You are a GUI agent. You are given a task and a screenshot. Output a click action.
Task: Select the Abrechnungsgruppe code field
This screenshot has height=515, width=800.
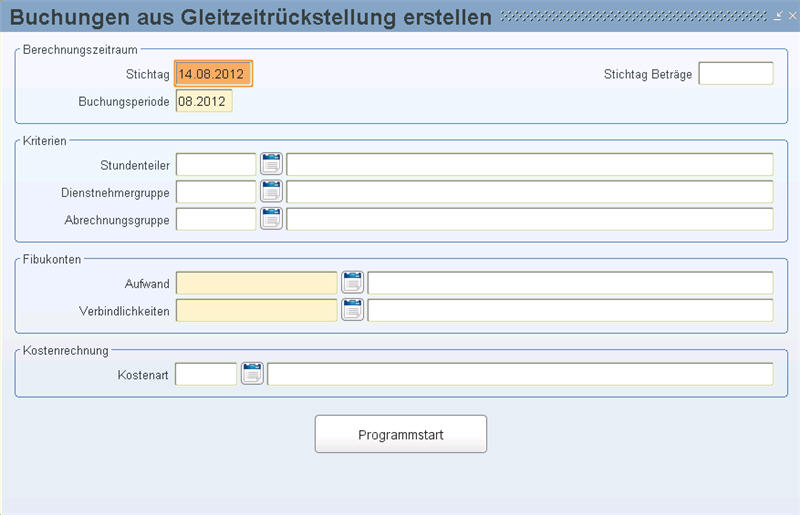tap(216, 218)
